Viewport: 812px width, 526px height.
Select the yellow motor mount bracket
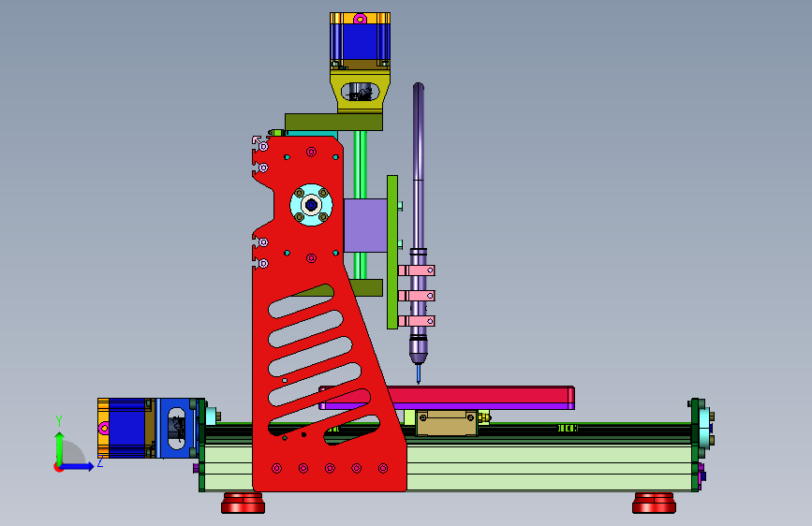tap(360, 91)
